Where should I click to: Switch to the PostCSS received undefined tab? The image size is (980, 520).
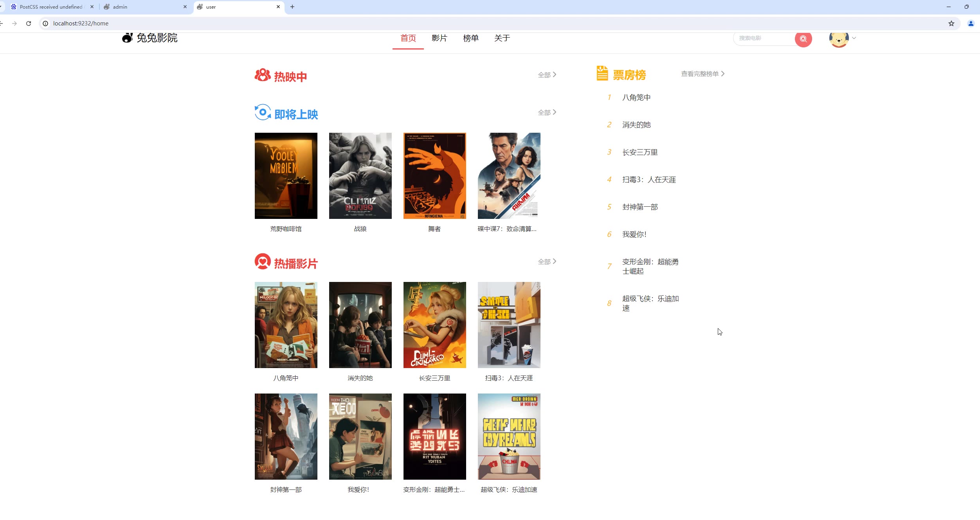(51, 7)
